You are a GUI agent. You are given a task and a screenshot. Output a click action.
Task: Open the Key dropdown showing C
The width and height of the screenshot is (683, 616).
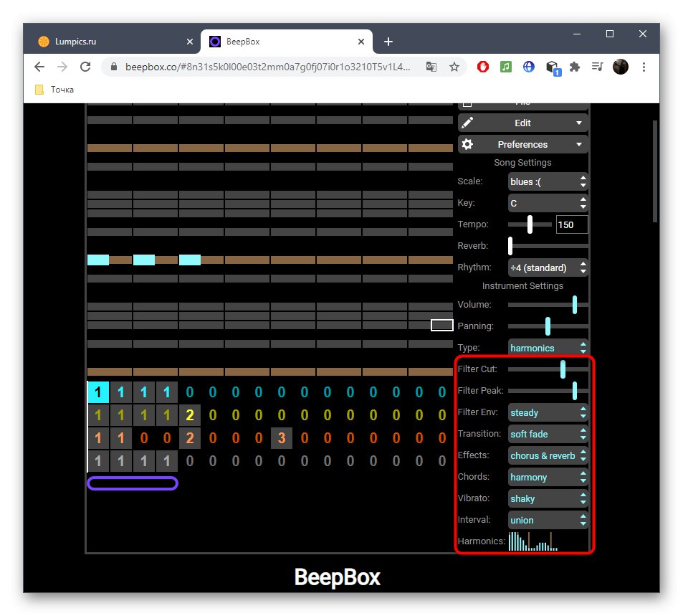click(x=548, y=203)
